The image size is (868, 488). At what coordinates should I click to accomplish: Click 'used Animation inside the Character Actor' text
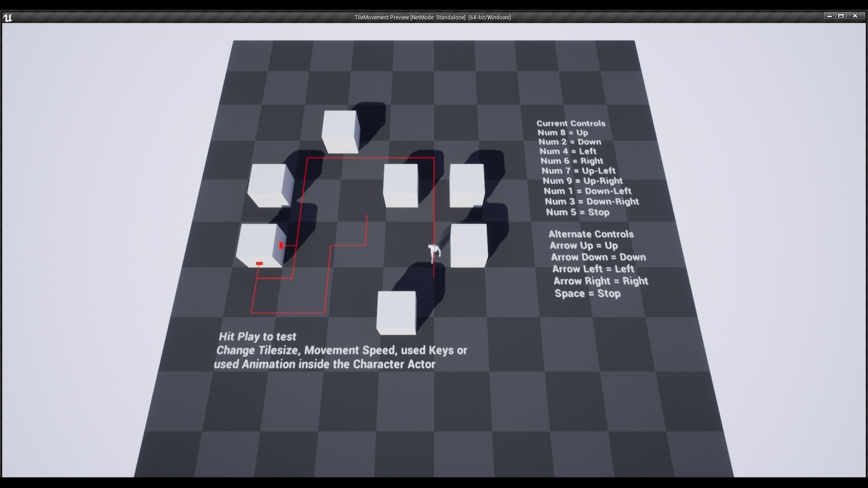click(x=324, y=364)
